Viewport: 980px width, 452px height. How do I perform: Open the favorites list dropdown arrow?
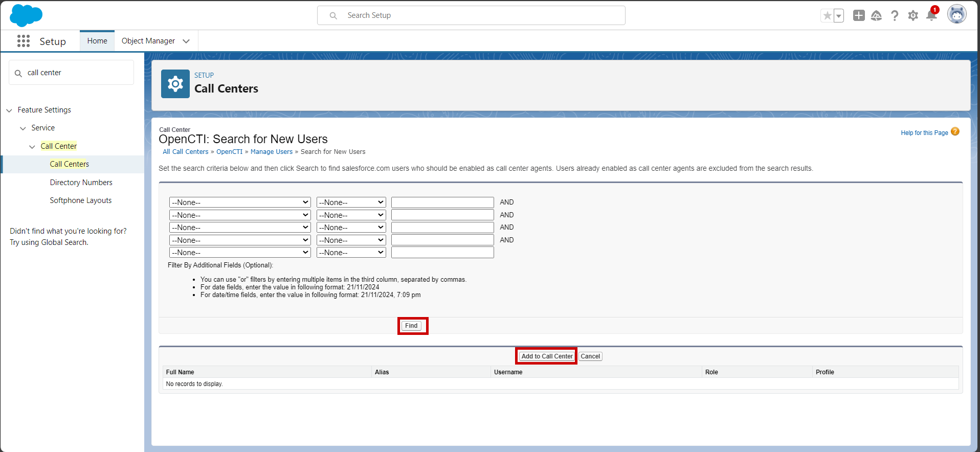tap(839, 16)
